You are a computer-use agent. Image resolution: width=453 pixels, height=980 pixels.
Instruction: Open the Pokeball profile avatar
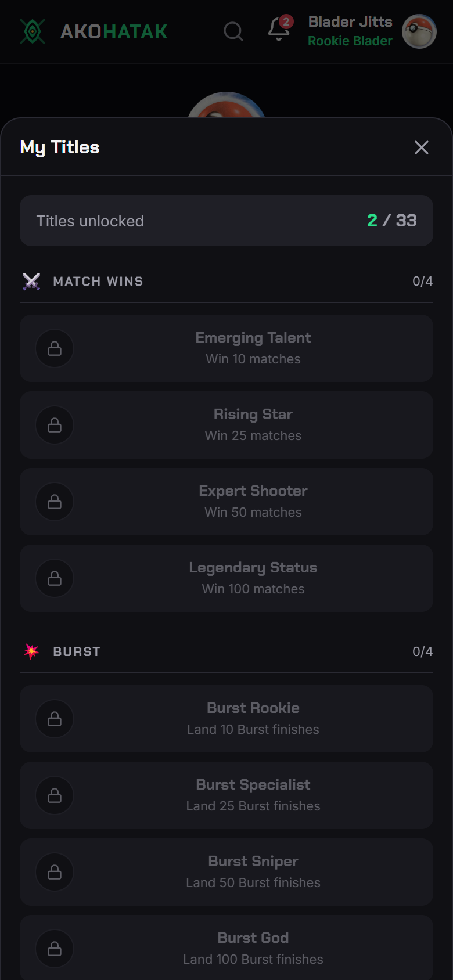[419, 31]
